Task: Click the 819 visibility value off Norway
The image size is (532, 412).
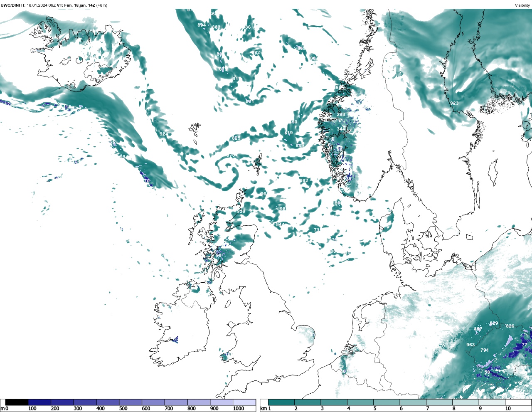Action: pos(288,133)
